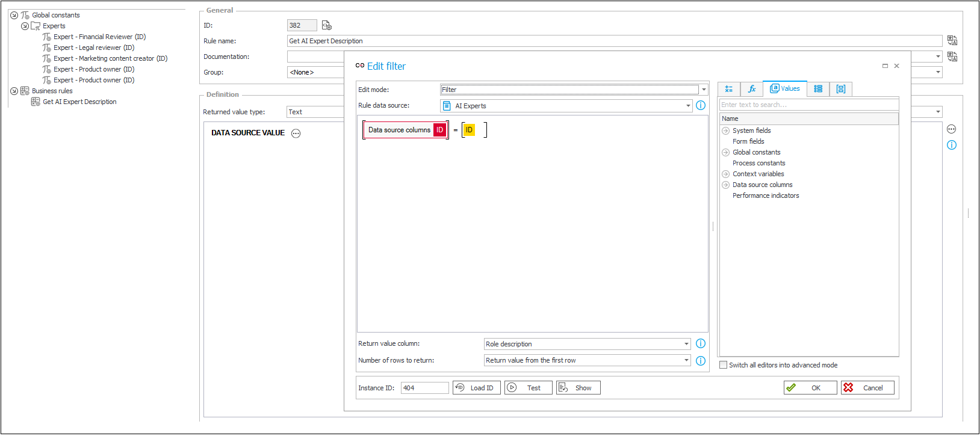Click the info icon beside Return value column
980x436 pixels.
click(701, 343)
